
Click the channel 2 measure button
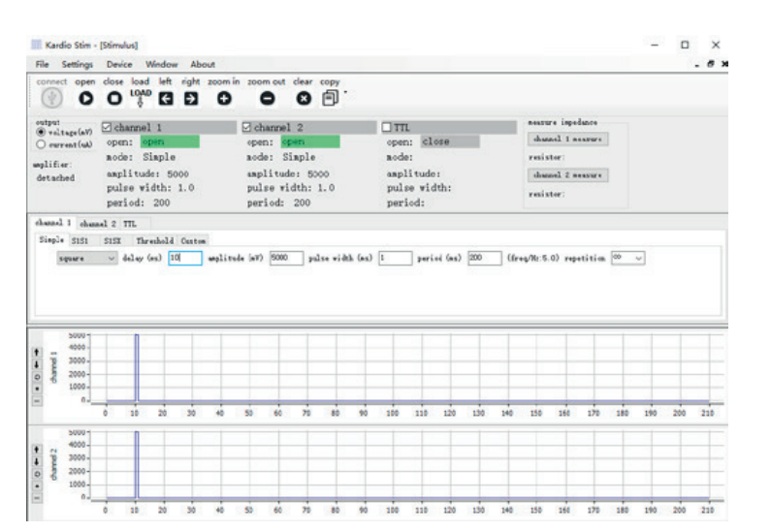coord(566,174)
